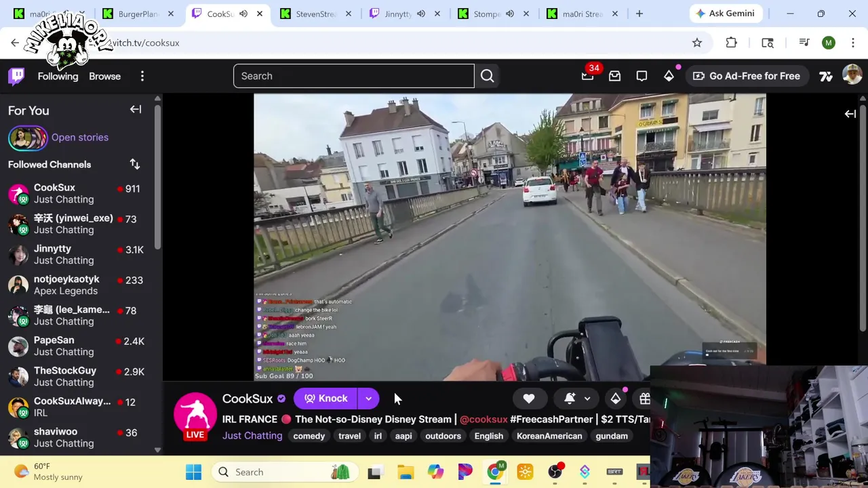
Task: Go back with browser back arrow
Action: 15,43
